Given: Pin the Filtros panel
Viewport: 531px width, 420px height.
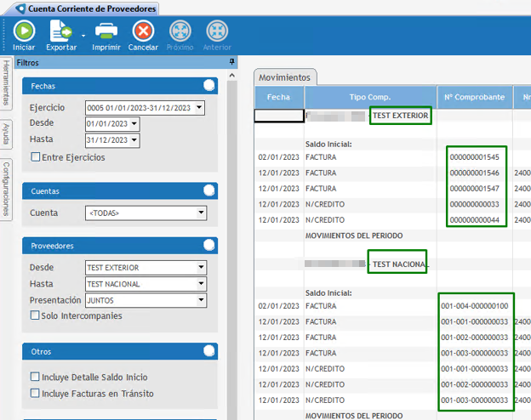Looking at the screenshot, I should click(231, 62).
